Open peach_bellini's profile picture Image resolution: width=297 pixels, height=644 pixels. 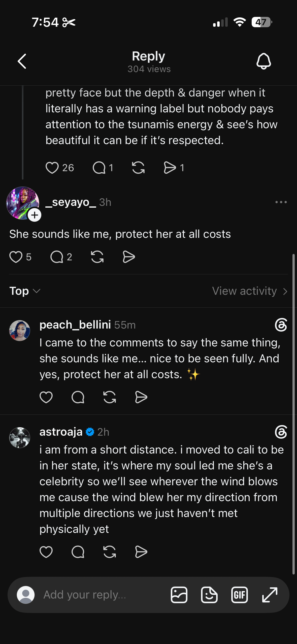click(20, 331)
